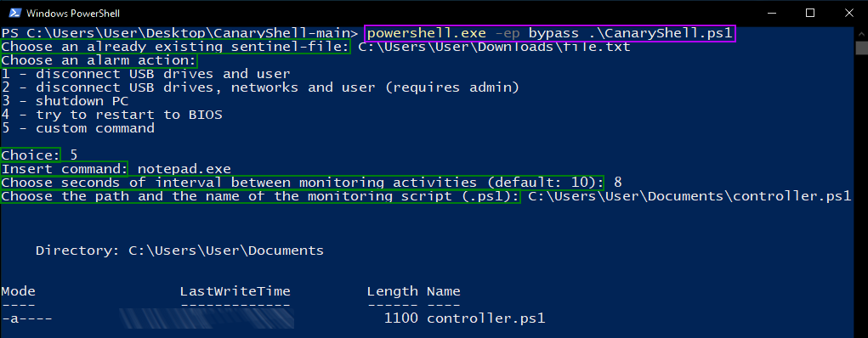Click option 5 custom command
The image size is (868, 338).
(x=78, y=128)
